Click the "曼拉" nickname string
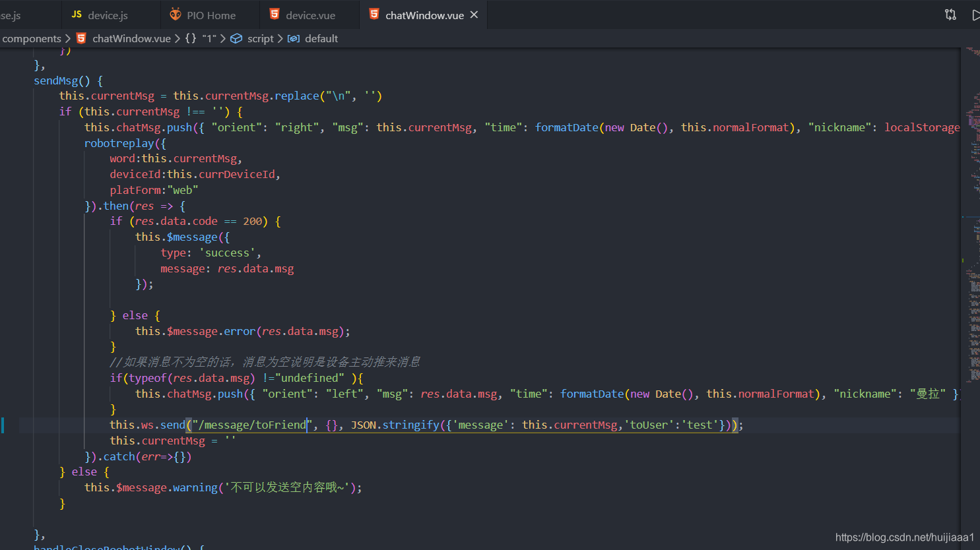Viewport: 980px width, 550px height. tap(928, 394)
